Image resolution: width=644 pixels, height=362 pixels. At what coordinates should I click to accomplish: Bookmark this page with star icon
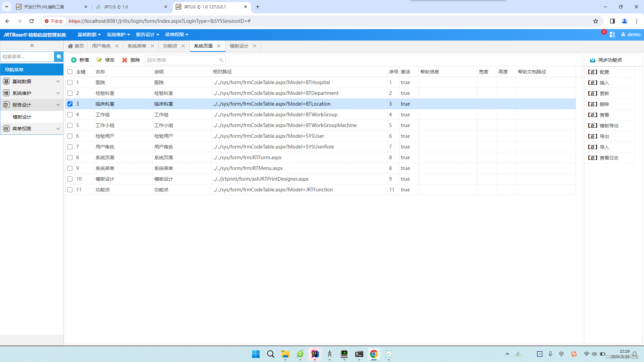pos(596,21)
